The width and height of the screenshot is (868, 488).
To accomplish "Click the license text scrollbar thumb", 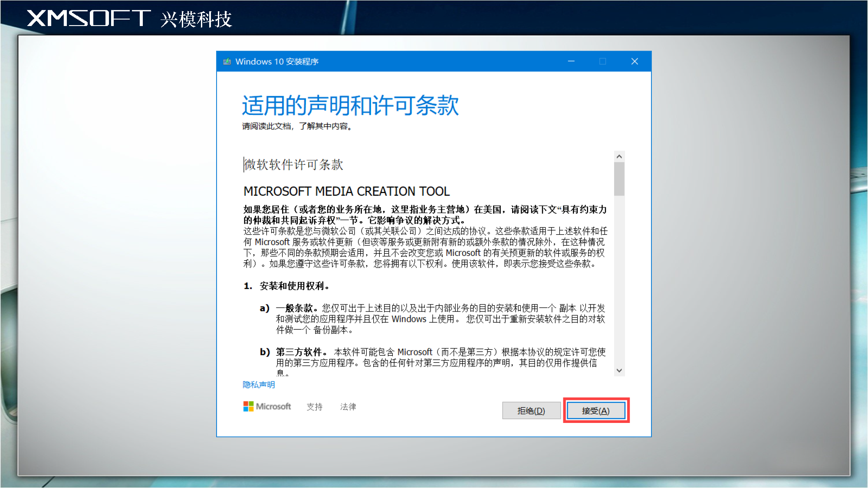I will tap(619, 179).
